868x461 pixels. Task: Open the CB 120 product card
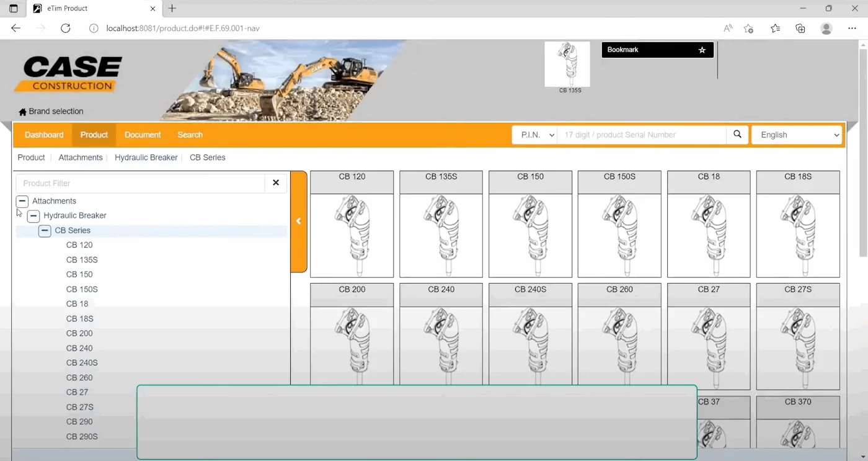tap(352, 224)
